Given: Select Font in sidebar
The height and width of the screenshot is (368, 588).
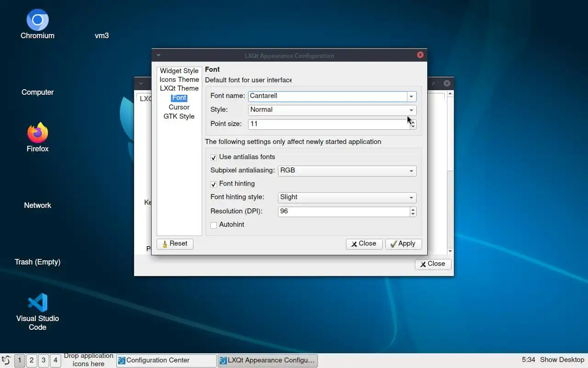Looking at the screenshot, I should pos(179,98).
